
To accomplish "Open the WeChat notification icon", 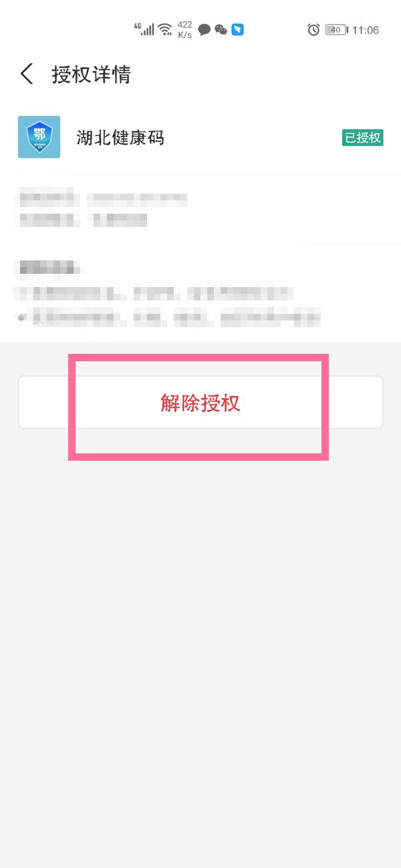I will [221, 30].
